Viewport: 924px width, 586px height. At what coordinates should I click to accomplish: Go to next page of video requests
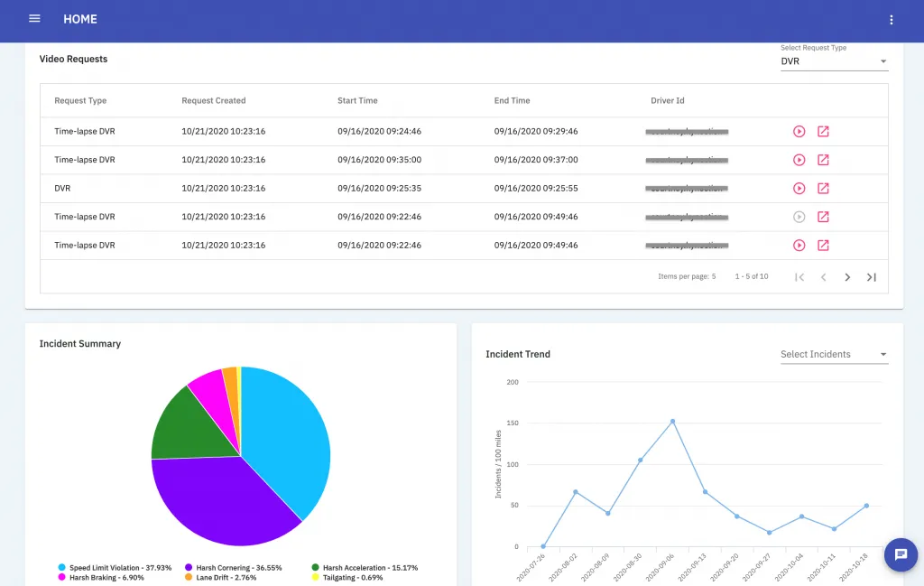pyautogui.click(x=847, y=277)
